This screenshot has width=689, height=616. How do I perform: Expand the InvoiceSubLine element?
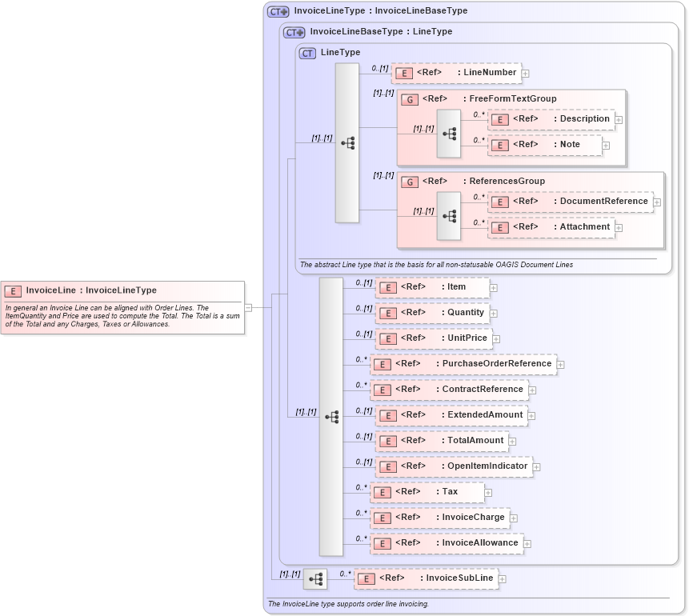[501, 578]
